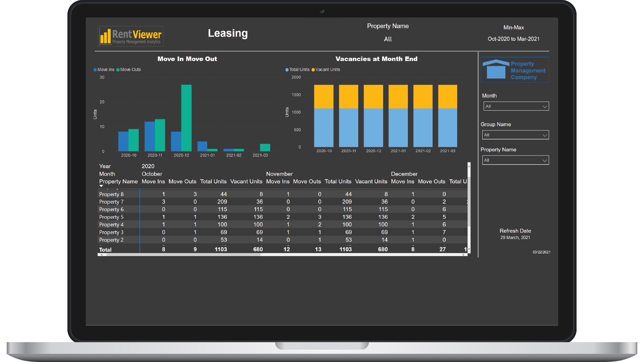Click the horizontal scrollbar of the table
Image resolution: width=644 pixels, height=362 pixels.
[x=183, y=255]
